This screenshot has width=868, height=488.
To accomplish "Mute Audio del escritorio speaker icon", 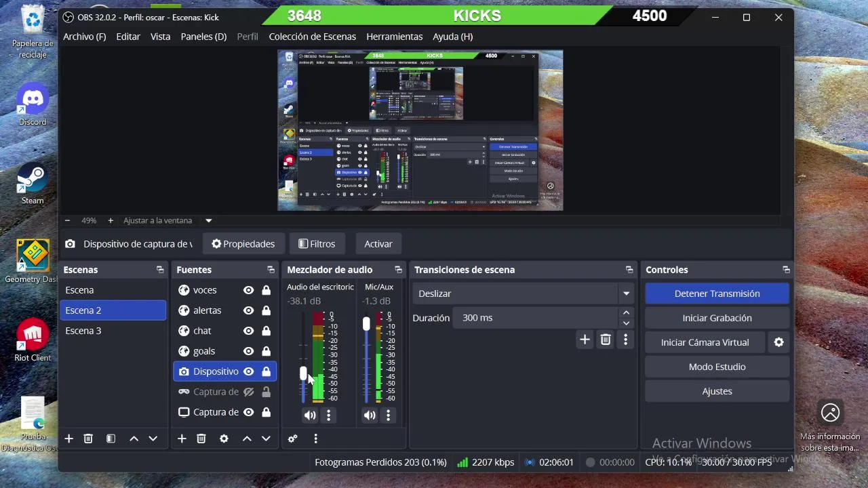I will (x=310, y=415).
